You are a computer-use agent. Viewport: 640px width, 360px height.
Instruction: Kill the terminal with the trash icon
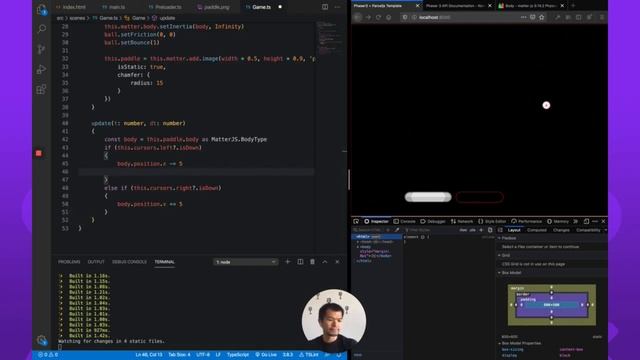point(312,262)
